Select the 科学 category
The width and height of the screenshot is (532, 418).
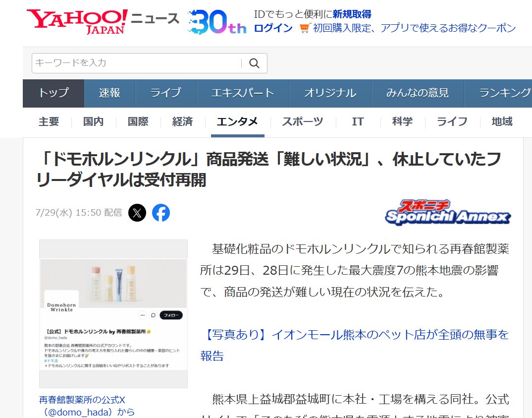tap(402, 121)
